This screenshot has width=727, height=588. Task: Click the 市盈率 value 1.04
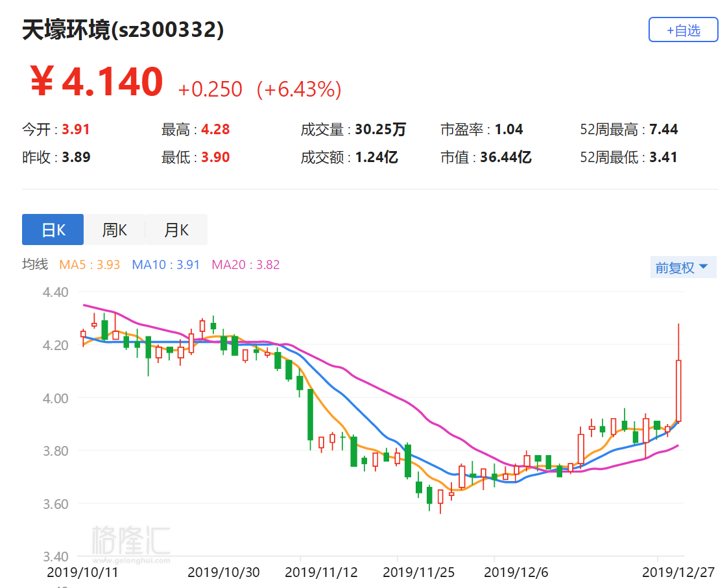coord(508,129)
